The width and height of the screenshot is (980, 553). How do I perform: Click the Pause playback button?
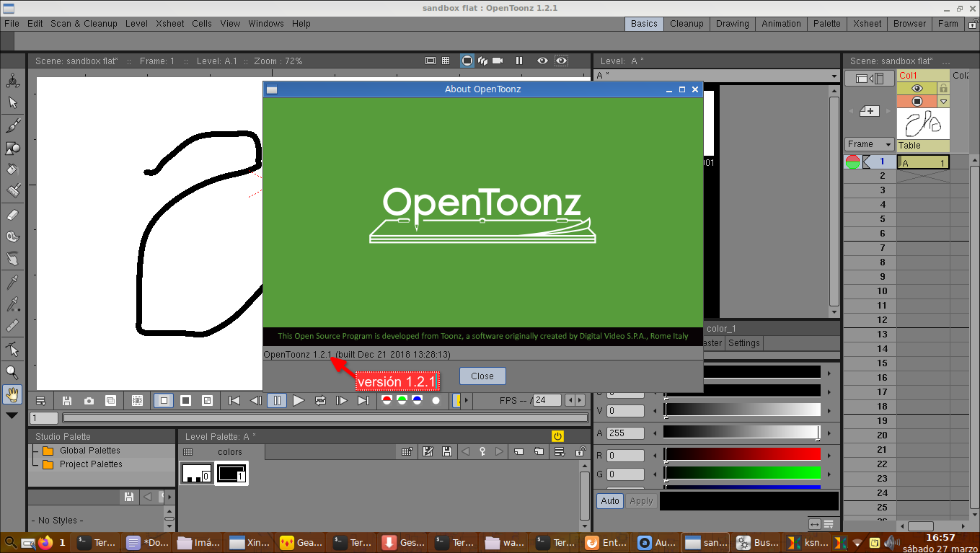coord(277,400)
